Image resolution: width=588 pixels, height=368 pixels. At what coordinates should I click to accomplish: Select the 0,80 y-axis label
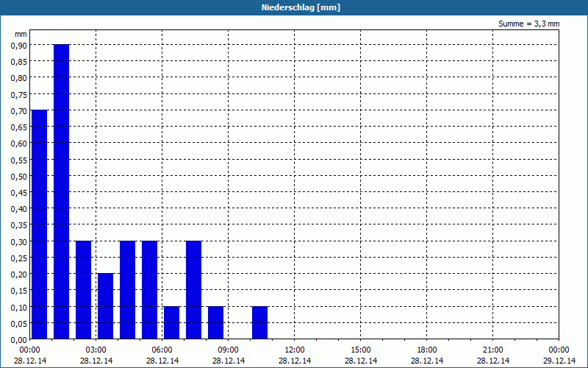19,78
